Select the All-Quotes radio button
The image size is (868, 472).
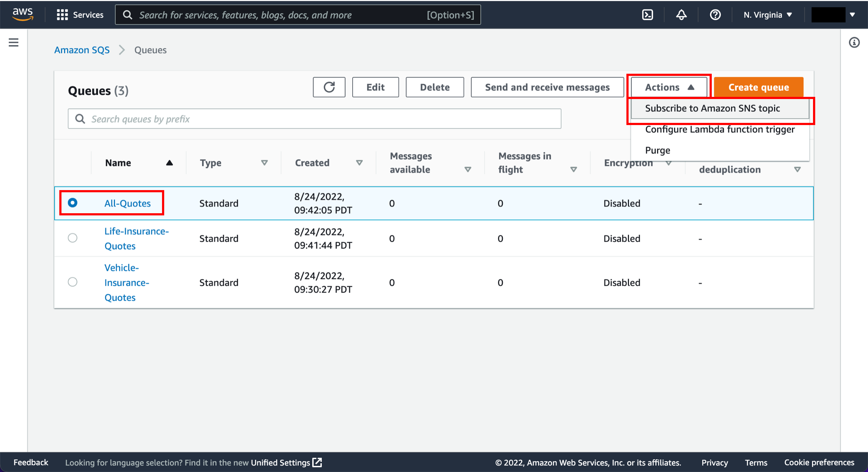[x=72, y=203]
